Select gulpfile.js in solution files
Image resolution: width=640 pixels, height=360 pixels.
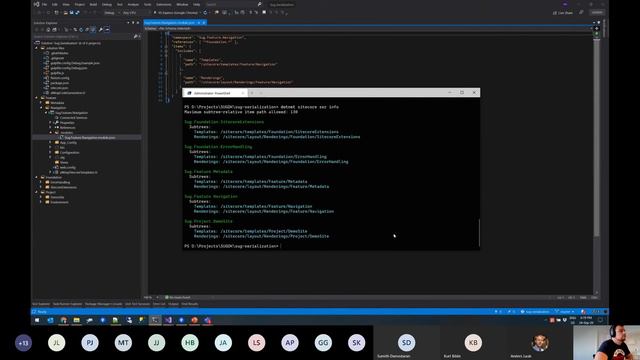click(57, 73)
